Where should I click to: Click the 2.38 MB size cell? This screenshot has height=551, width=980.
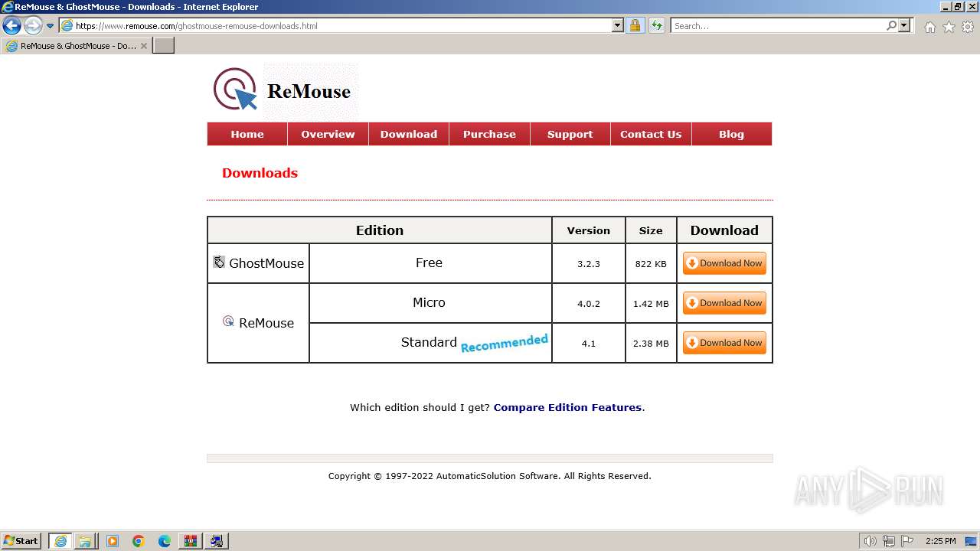pos(651,343)
